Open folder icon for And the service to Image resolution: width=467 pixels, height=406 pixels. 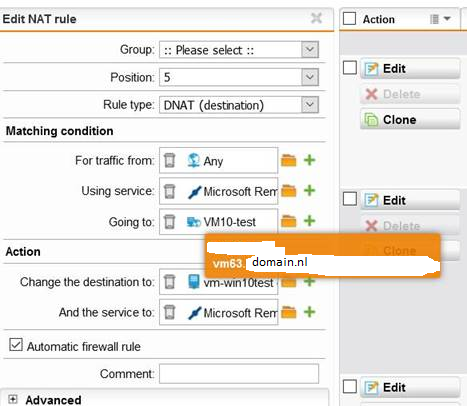coord(288,312)
